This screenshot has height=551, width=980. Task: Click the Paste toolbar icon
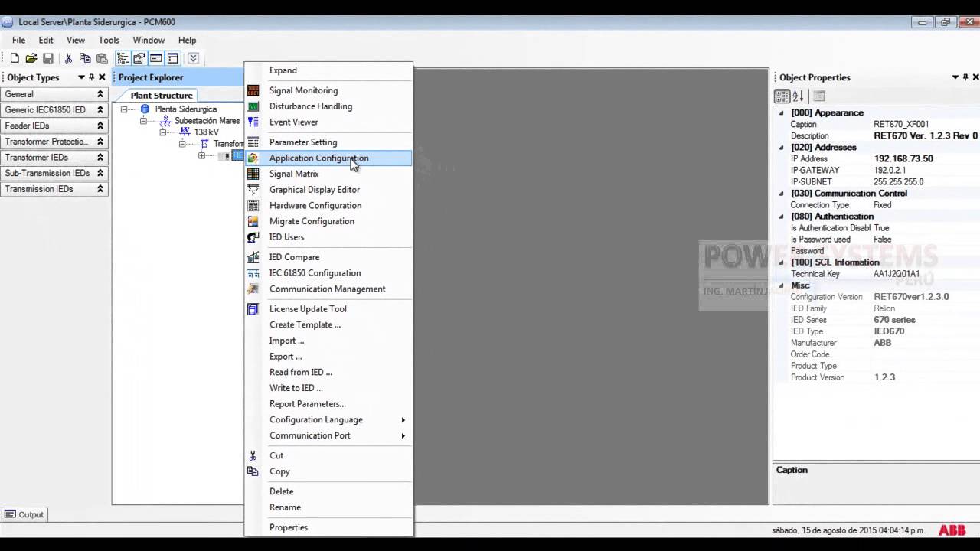pos(102,58)
